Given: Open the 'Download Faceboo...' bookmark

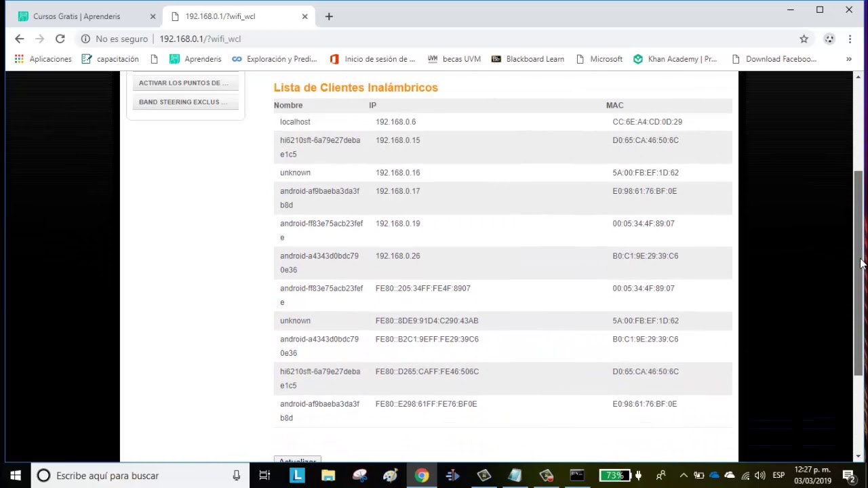Looking at the screenshot, I should (774, 59).
